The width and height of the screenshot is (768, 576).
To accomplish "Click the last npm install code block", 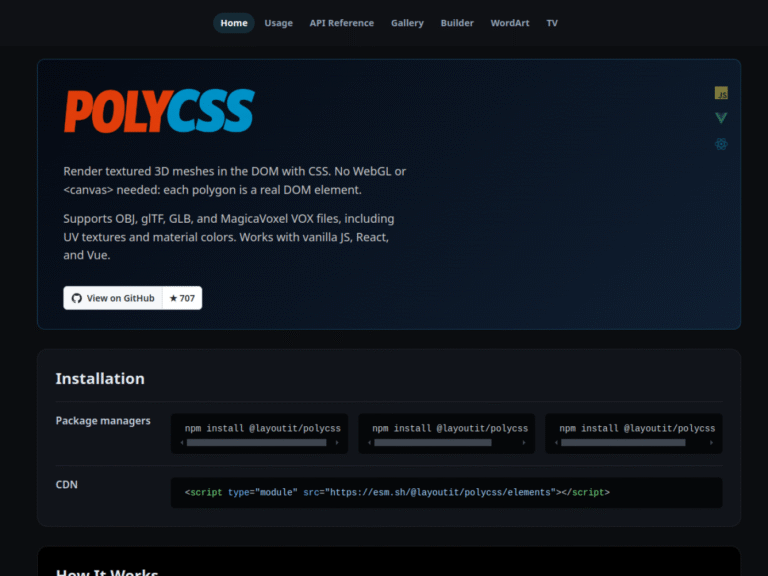I will coord(634,433).
